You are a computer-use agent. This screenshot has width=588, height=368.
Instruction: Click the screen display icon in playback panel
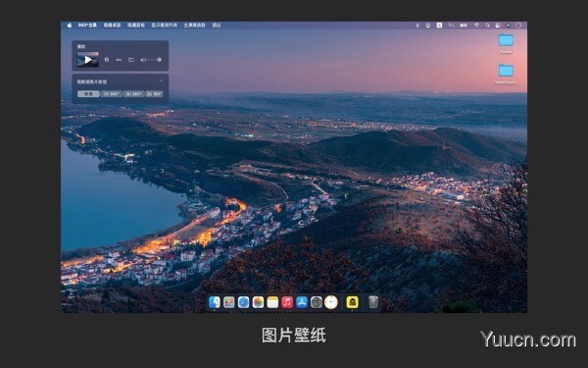[131, 60]
